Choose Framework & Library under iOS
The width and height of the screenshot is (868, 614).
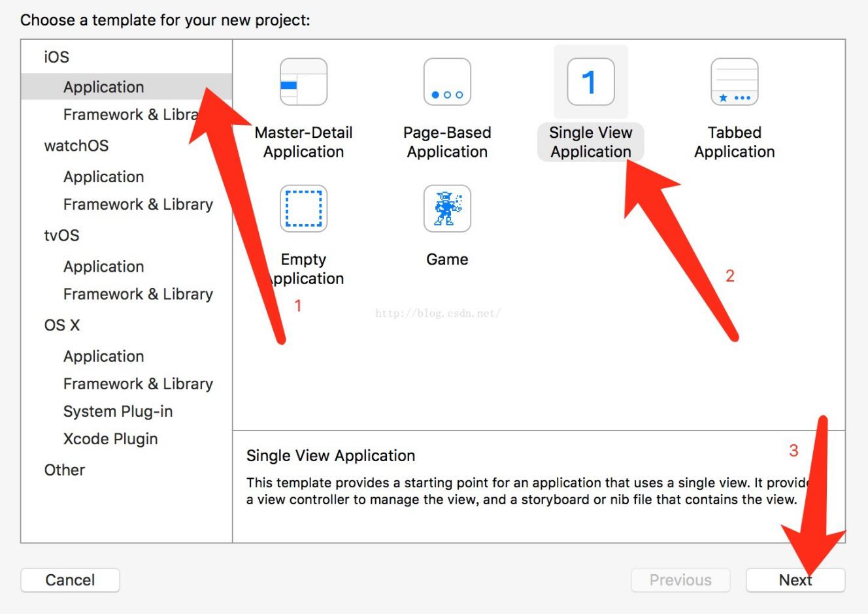131,114
